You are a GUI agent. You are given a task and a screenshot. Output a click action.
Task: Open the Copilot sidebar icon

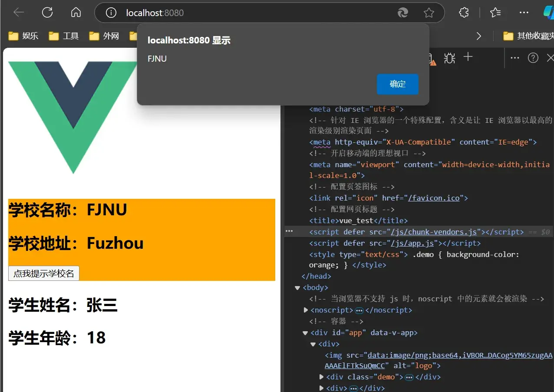[x=549, y=13]
